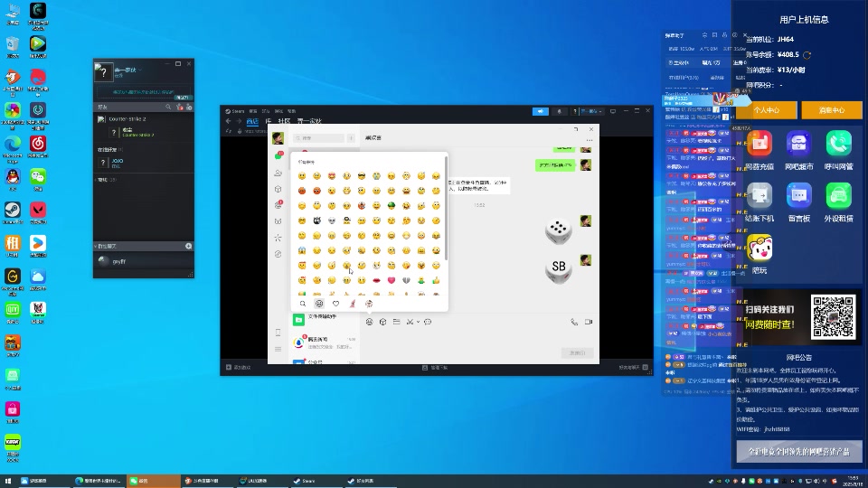This screenshot has height=488, width=868.
Task: Open the WeChat sidebar hamburger settings menu
Action: click(x=278, y=349)
